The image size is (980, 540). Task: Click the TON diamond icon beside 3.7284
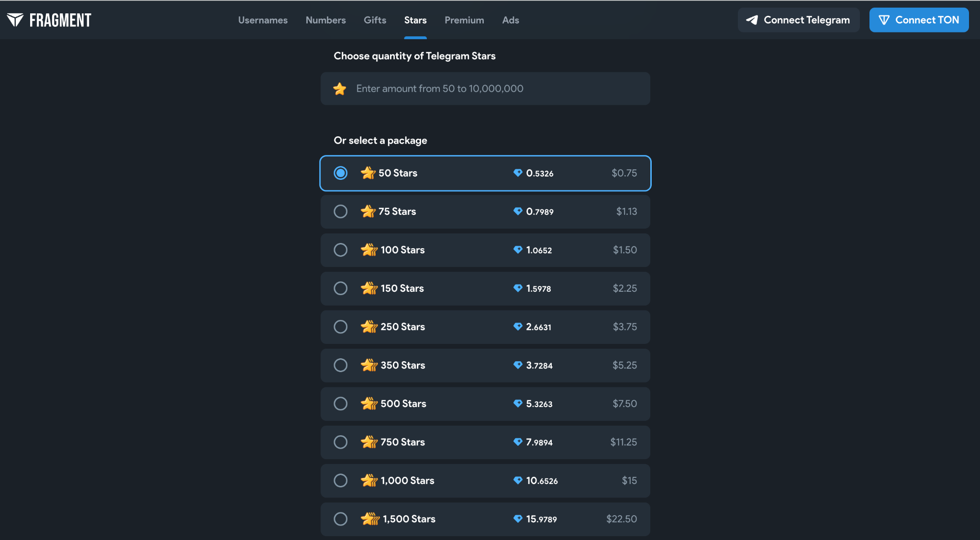[x=518, y=365]
